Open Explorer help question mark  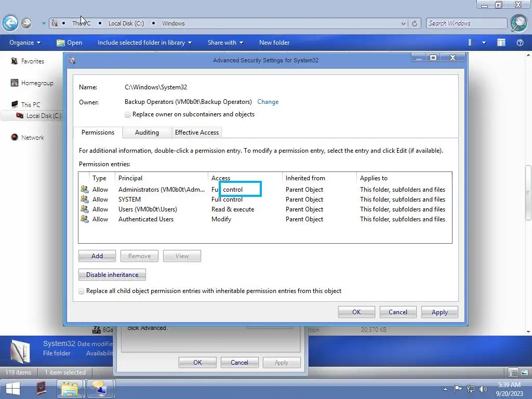[x=520, y=43]
